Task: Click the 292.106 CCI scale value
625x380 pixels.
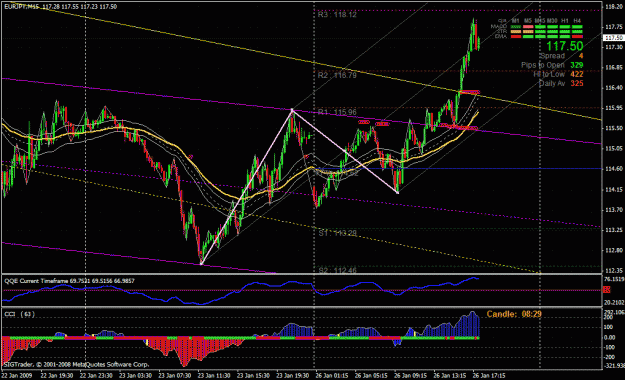Action: [614, 312]
